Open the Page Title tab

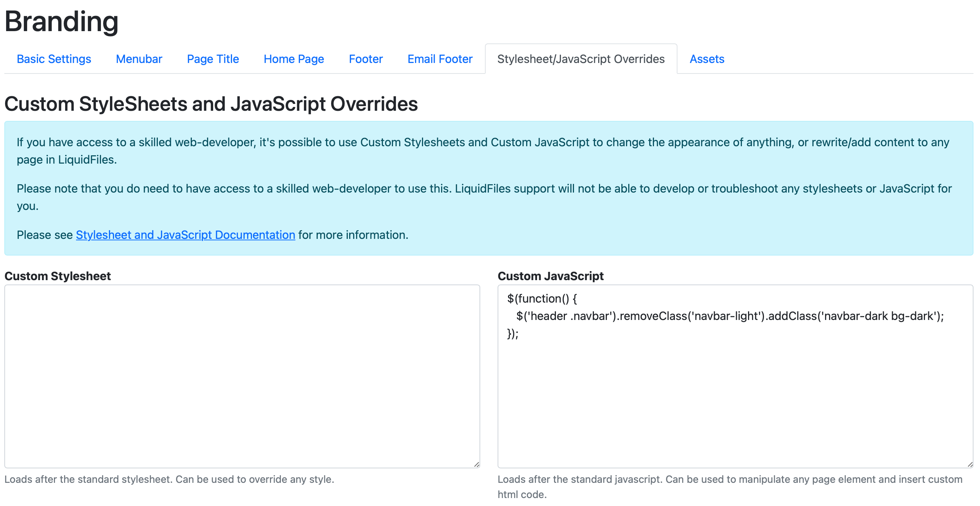[x=213, y=59]
